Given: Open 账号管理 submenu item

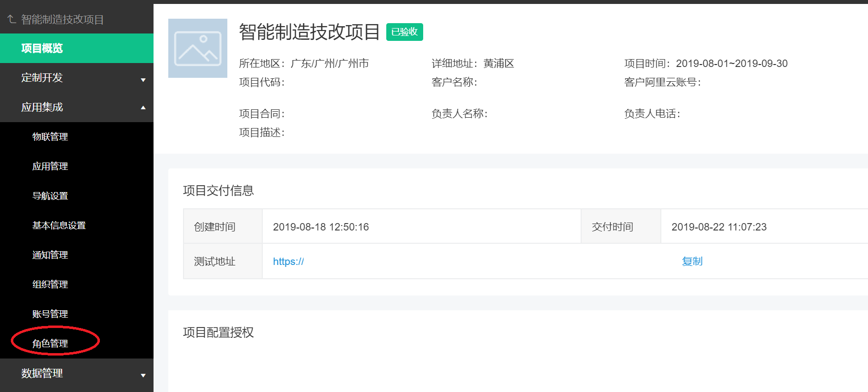Looking at the screenshot, I should coord(50,314).
